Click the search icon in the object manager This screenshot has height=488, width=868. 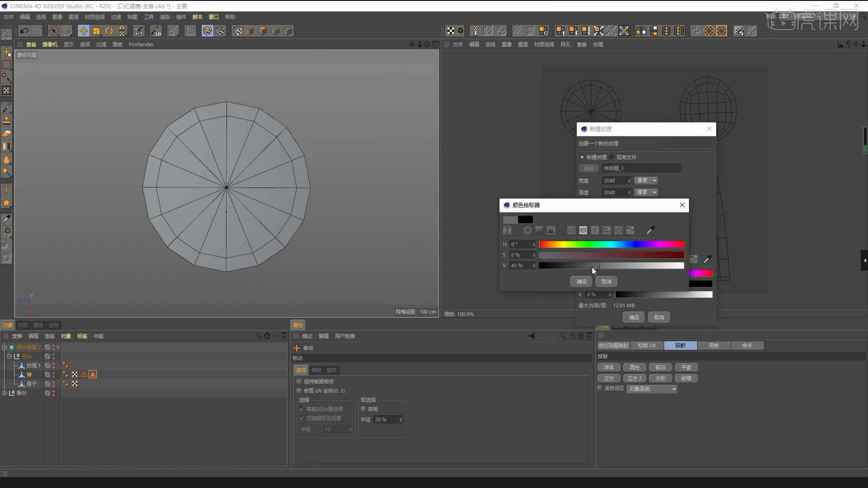pyautogui.click(x=259, y=336)
